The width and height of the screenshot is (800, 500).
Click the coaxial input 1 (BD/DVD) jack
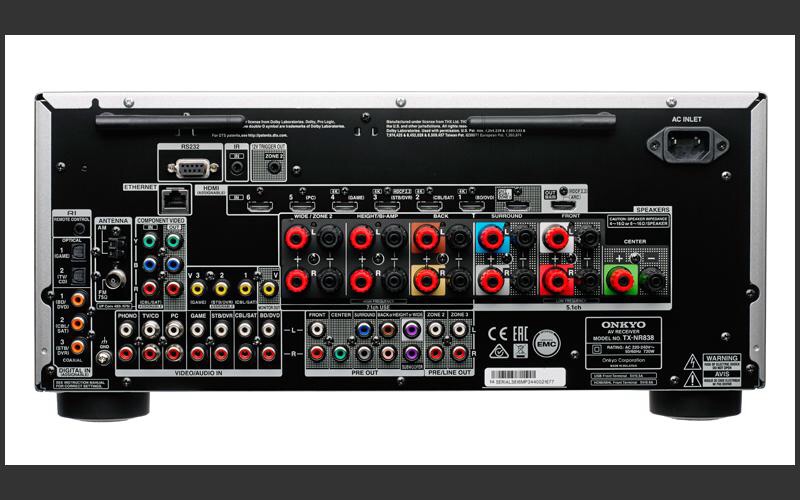(78, 299)
